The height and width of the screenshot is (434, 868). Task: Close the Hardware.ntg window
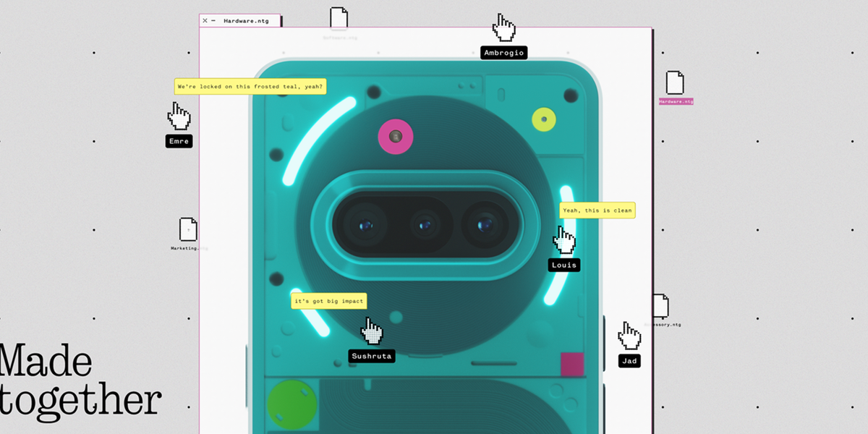[205, 21]
